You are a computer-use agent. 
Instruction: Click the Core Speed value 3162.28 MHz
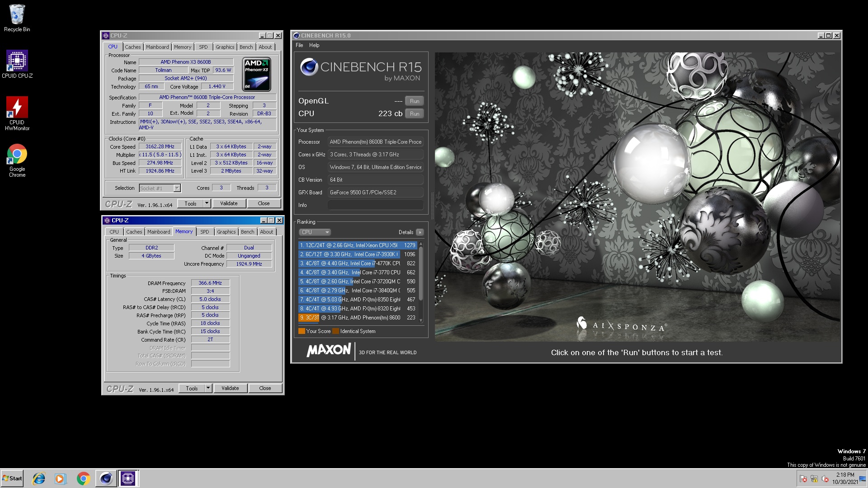[x=160, y=146]
